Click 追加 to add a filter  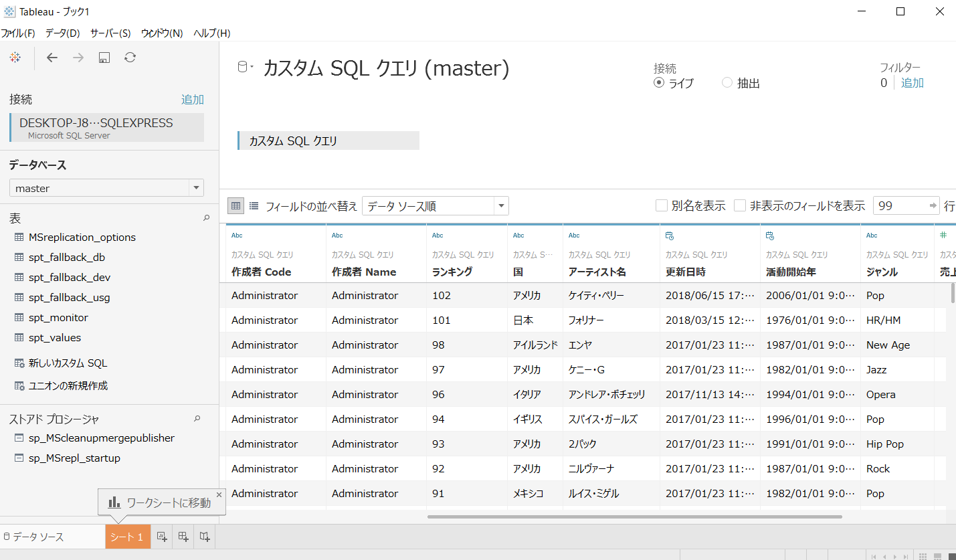(x=912, y=83)
